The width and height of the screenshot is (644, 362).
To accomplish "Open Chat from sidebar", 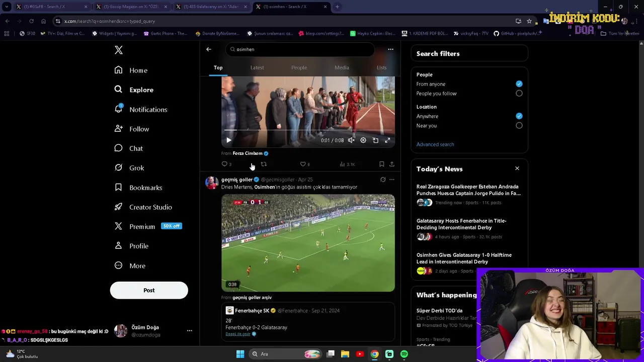I will click(129, 148).
